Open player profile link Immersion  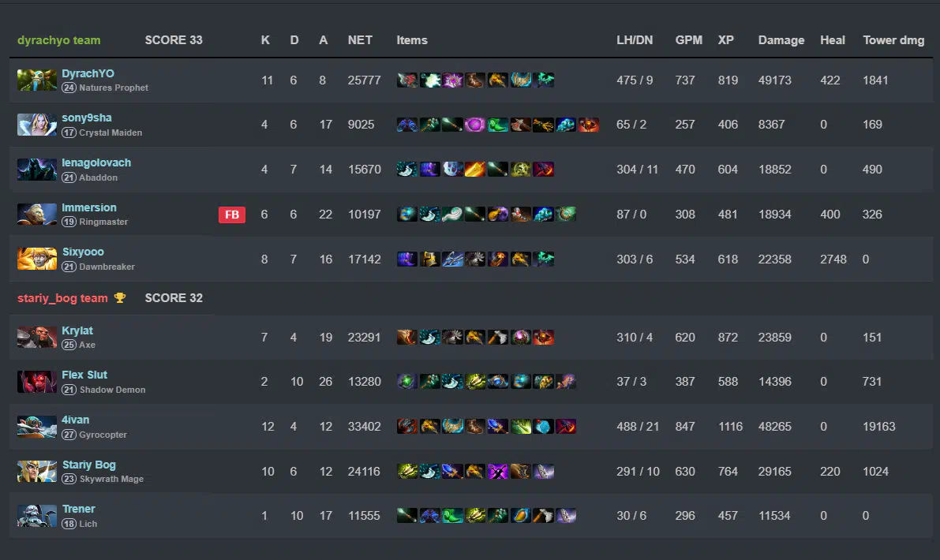[x=89, y=207]
